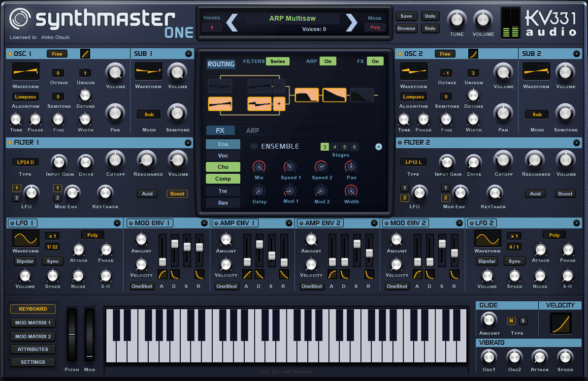588x381 pixels.
Task: Open the Mode Poly selector
Action: [375, 27]
